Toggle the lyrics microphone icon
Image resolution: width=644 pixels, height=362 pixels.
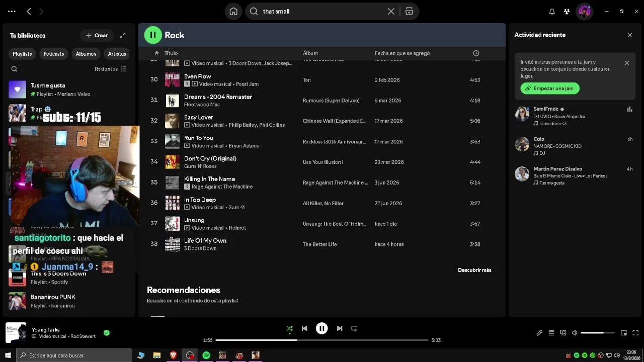pyautogui.click(x=539, y=333)
